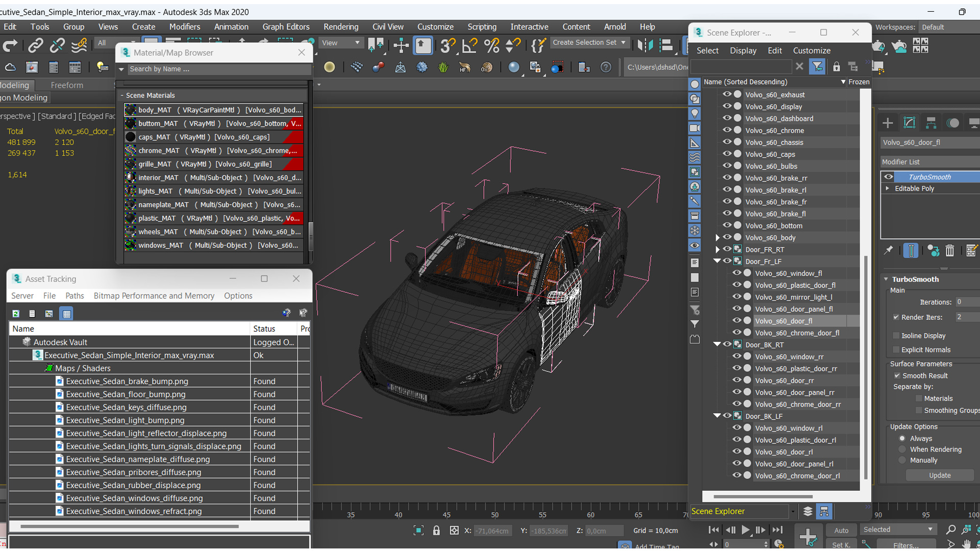Open Display menu in Scene Explorer
Screen dimensions: 980x551
click(743, 51)
